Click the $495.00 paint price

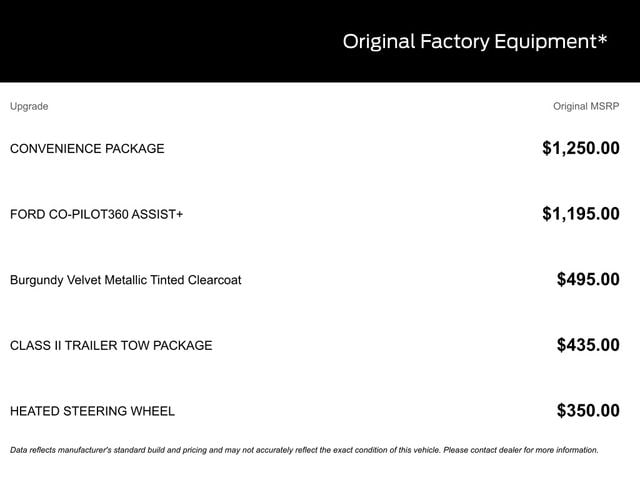(x=588, y=280)
